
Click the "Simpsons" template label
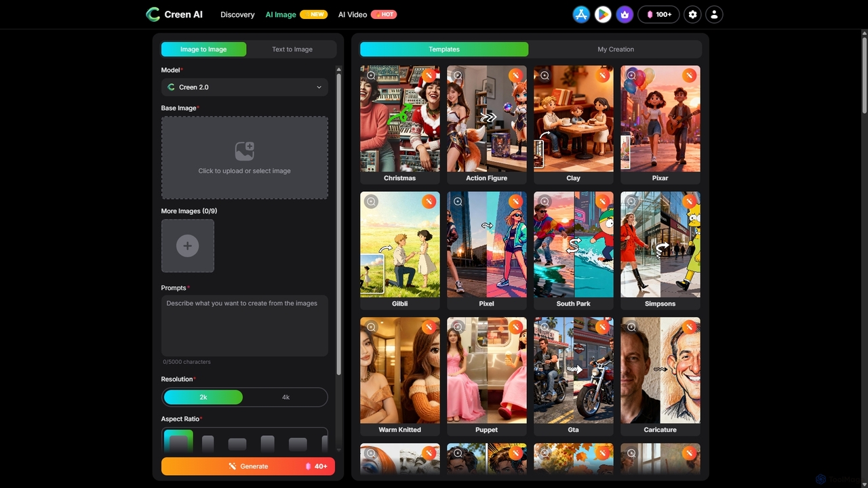pos(660,304)
